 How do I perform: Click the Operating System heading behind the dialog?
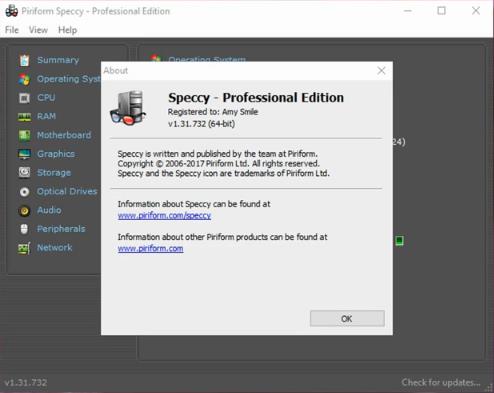(207, 60)
